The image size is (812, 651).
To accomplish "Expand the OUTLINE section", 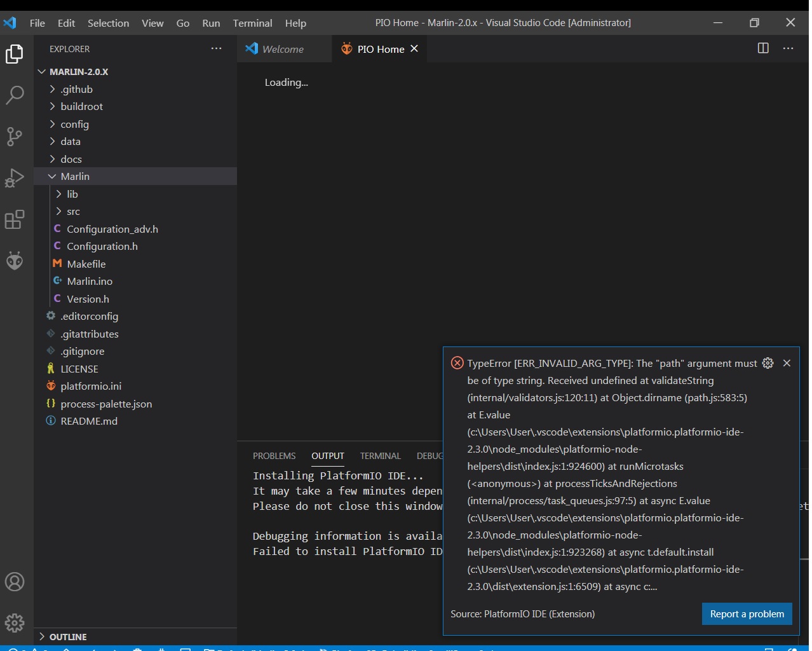I will 135,636.
